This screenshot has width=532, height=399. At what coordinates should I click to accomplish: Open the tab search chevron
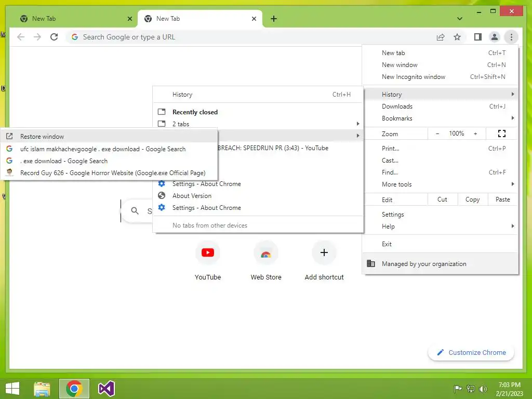[x=460, y=19]
